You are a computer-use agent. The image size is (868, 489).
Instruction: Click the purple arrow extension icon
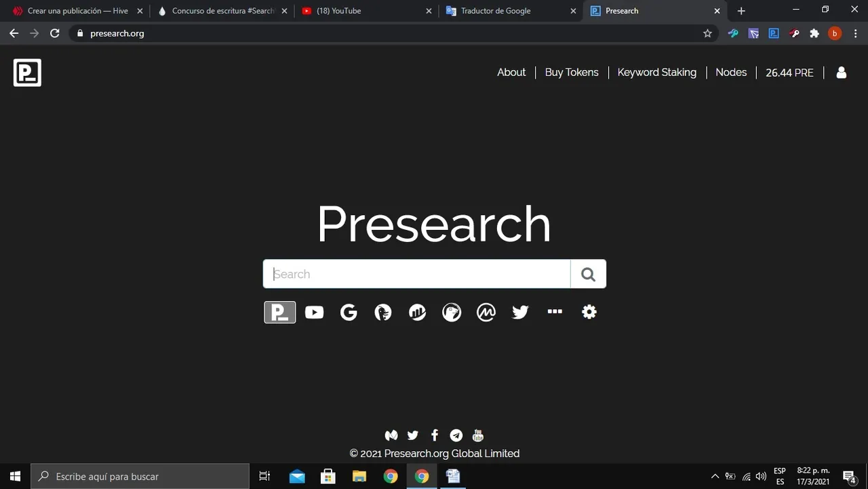click(x=753, y=33)
